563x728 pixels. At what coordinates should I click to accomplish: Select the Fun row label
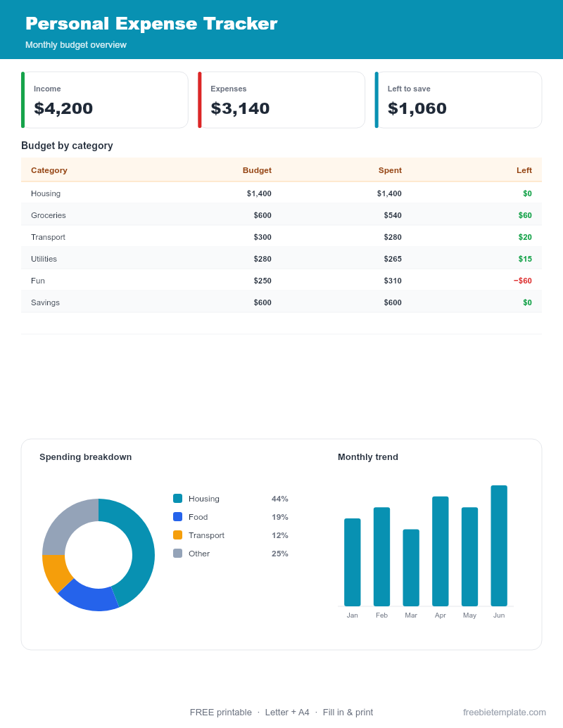(37, 281)
